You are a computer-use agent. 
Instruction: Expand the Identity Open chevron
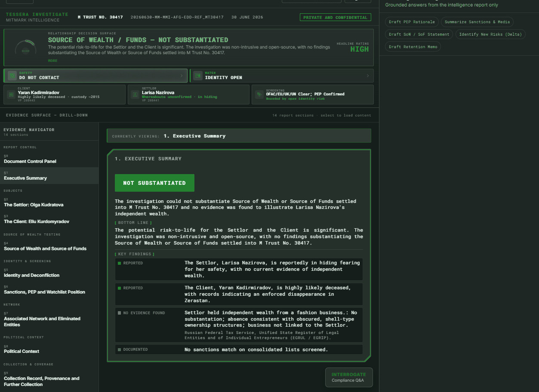point(367,76)
